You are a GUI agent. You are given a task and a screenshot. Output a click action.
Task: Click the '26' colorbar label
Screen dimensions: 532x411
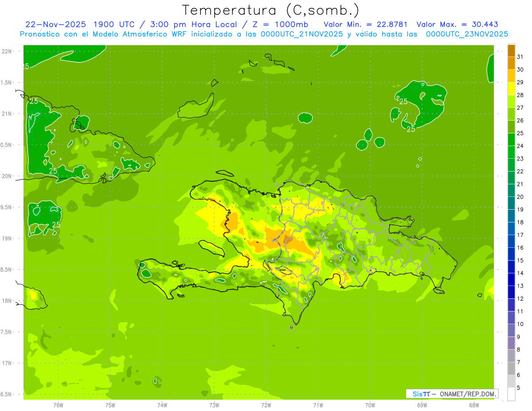pos(520,121)
